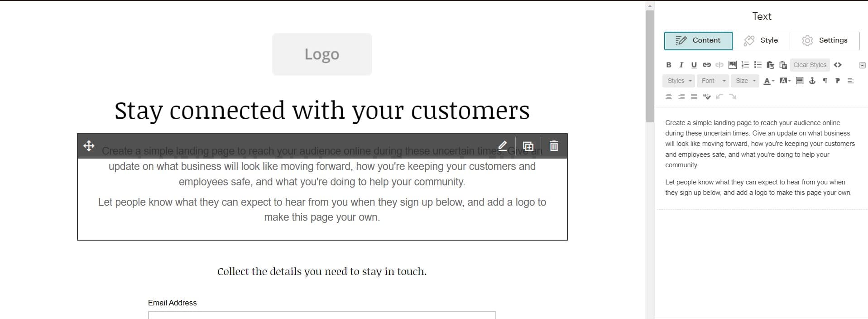The image size is (868, 319).
Task: Open the Settings tab
Action: [x=825, y=40]
